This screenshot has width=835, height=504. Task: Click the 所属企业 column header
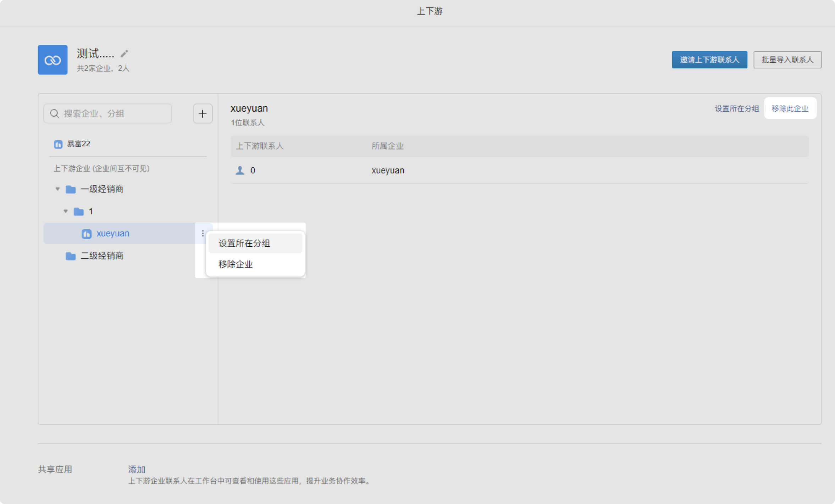(x=387, y=146)
